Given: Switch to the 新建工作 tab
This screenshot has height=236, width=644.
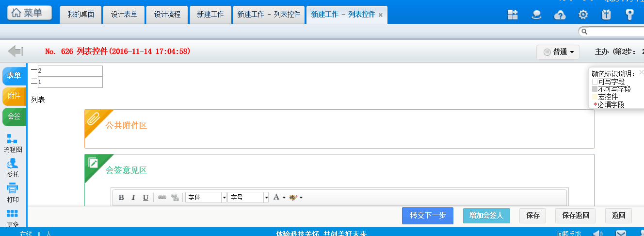Looking at the screenshot, I should 210,15.
